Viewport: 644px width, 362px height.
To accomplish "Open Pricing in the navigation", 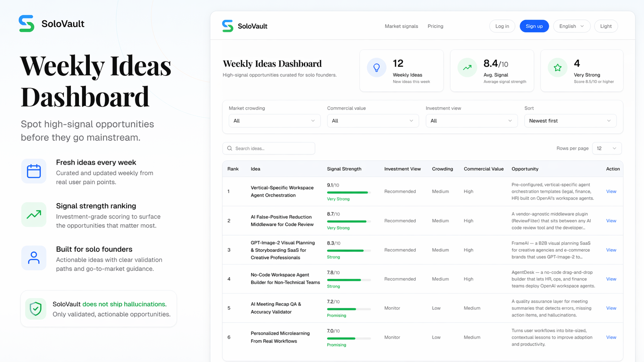I will (x=435, y=26).
